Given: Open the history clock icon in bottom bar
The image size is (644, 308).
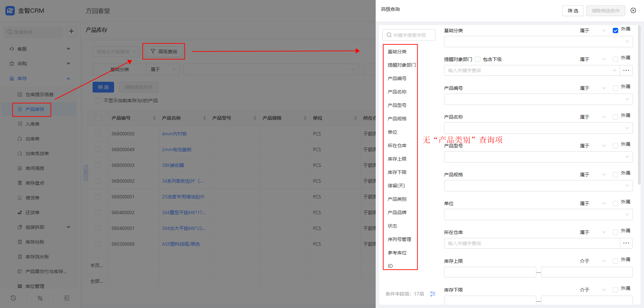Looking at the screenshot, I should [13, 298].
